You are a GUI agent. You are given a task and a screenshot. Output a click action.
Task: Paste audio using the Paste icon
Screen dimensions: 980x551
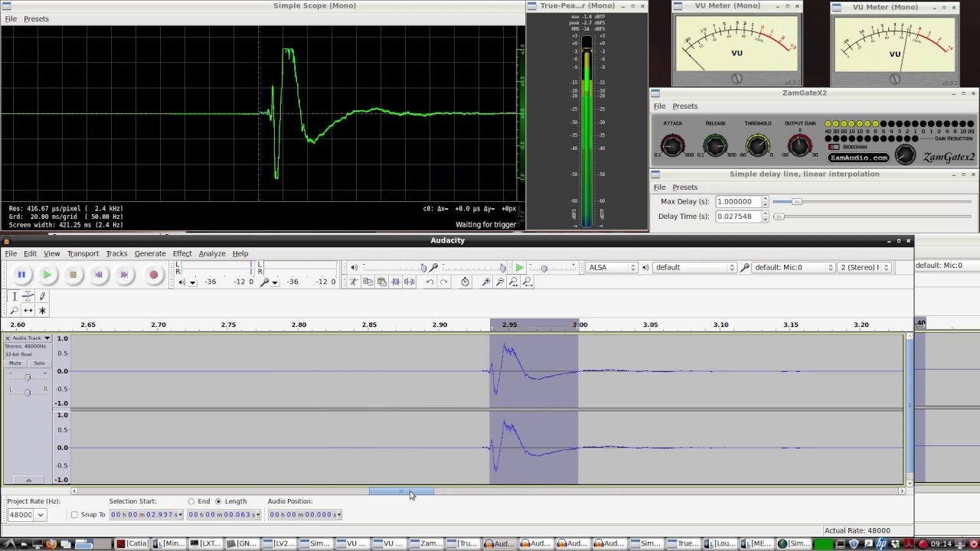tap(381, 282)
